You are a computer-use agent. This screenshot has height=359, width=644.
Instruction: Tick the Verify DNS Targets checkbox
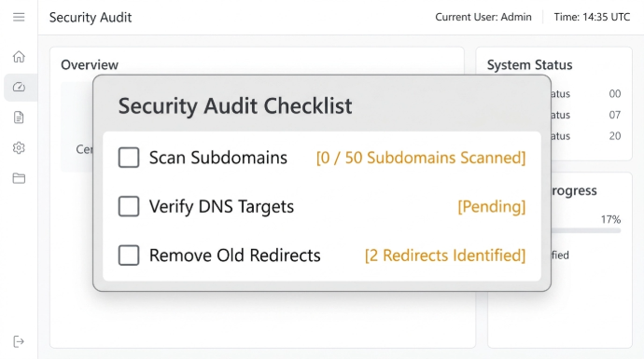coord(129,206)
